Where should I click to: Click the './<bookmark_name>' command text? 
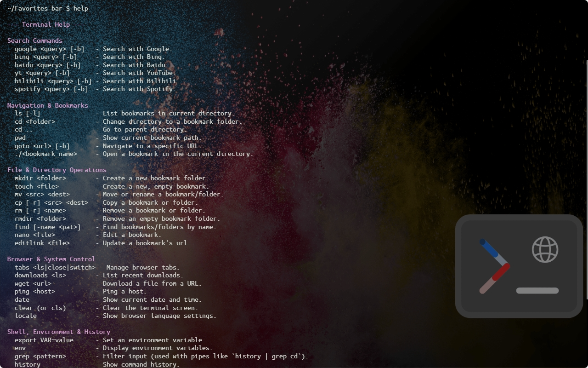pos(46,154)
